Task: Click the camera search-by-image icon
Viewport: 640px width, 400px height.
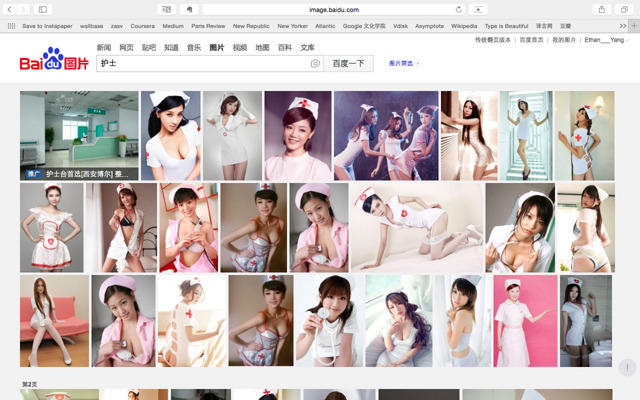Action: point(315,63)
